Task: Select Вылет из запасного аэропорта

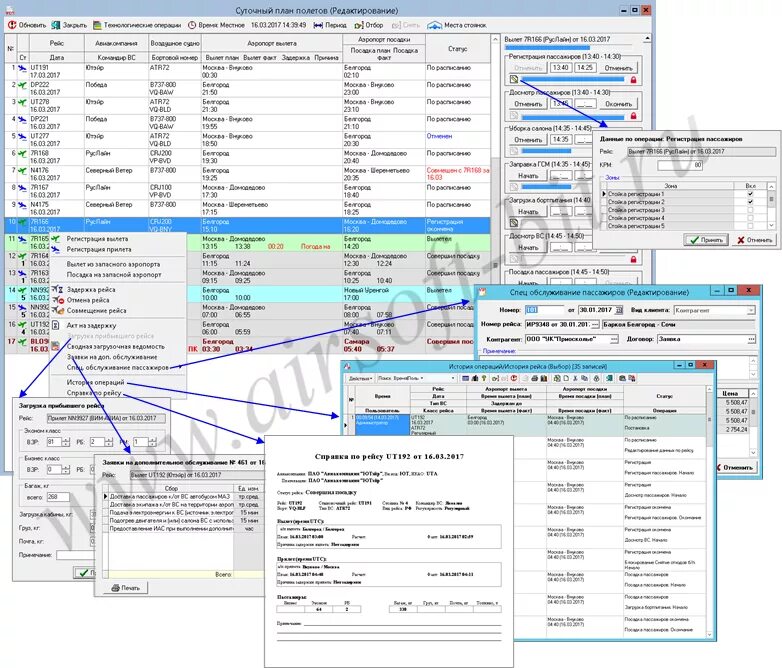Action: coord(113,264)
